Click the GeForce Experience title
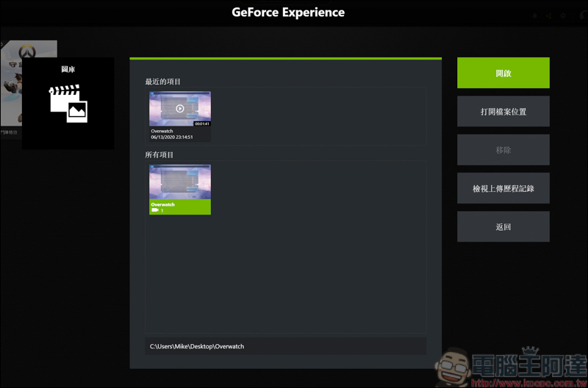588x388 pixels. [x=288, y=12]
